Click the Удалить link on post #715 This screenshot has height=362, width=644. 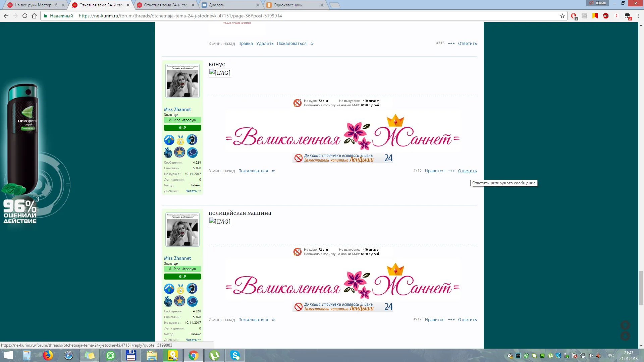[x=265, y=44]
